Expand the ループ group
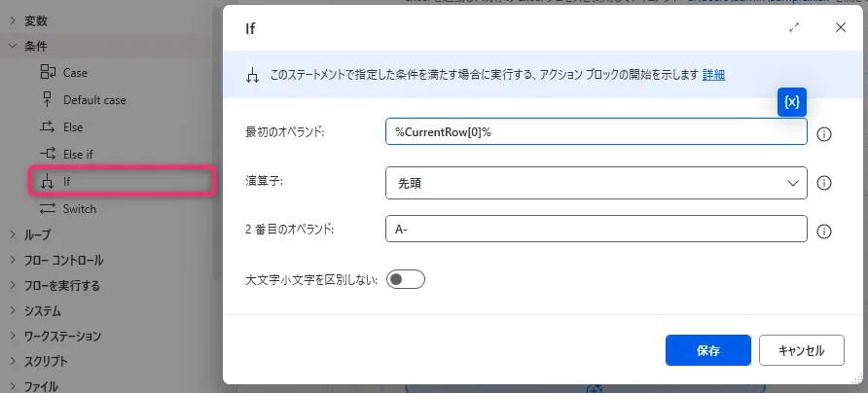The image size is (868, 393). (x=12, y=234)
